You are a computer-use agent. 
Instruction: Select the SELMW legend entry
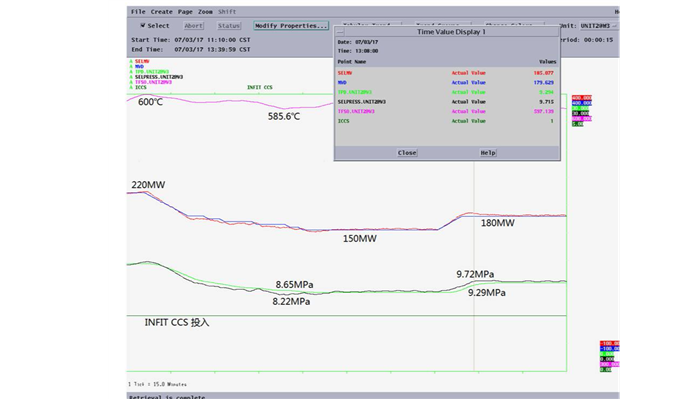point(142,61)
